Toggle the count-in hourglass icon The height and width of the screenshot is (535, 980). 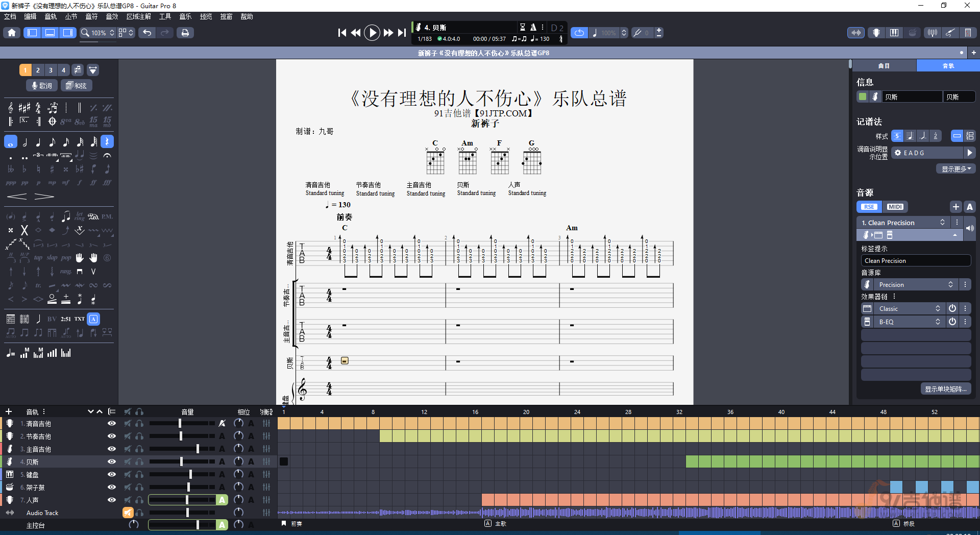[x=523, y=27]
